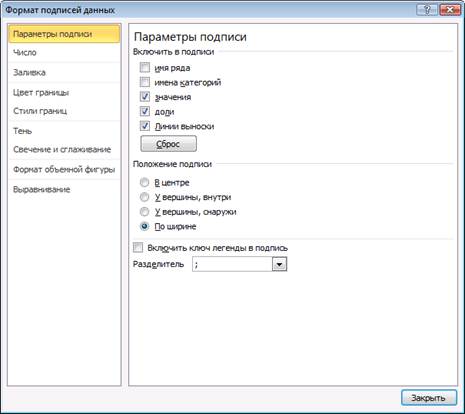Close the dialog with red X
Image resolution: width=465 pixels, height=414 pixels.
point(450,10)
